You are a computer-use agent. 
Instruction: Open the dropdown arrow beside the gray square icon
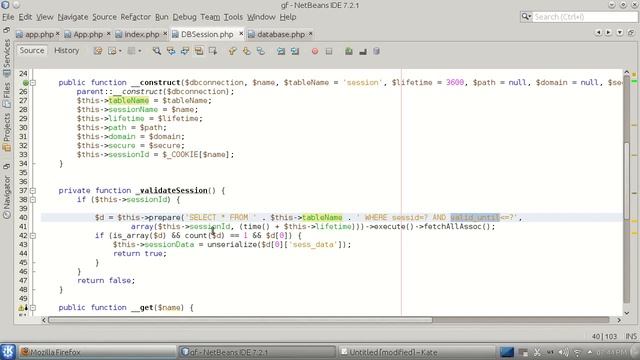(x=140, y=51)
